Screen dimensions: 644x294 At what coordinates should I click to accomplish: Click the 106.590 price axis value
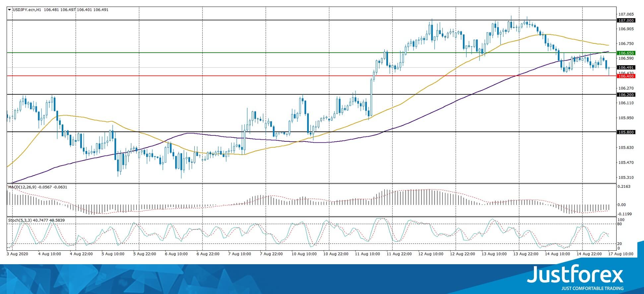pos(626,58)
